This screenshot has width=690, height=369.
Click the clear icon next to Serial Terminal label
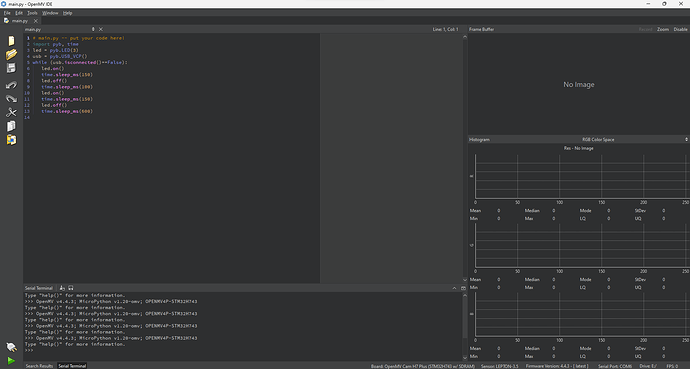click(62, 288)
